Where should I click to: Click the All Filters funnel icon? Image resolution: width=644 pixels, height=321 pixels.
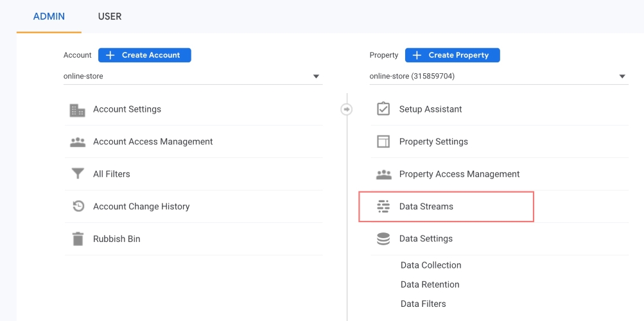coord(78,174)
